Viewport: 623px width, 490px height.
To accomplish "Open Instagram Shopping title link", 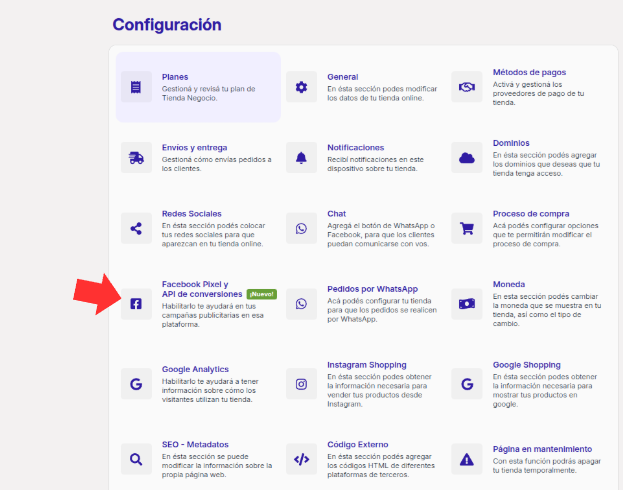I will coord(367,365).
